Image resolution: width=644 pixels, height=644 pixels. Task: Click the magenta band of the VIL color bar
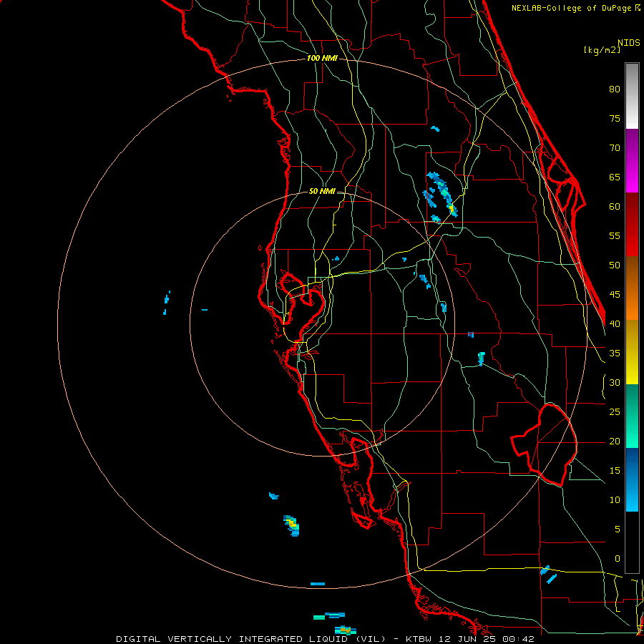632,161
